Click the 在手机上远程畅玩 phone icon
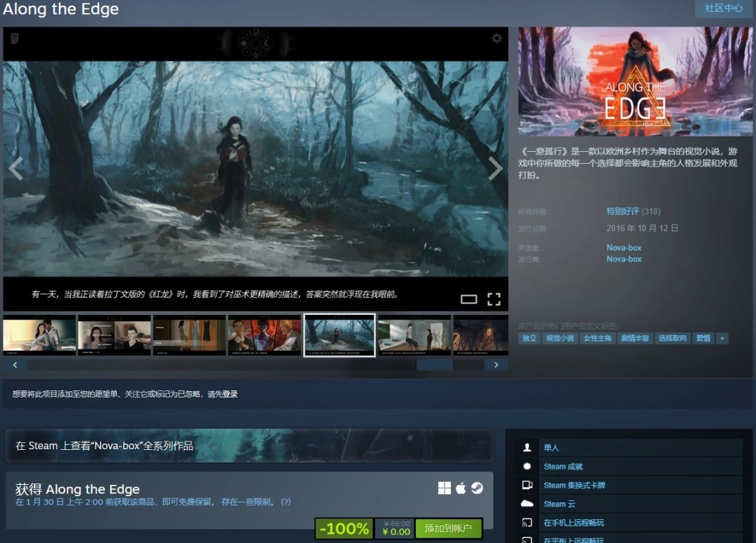Image resolution: width=756 pixels, height=543 pixels. tap(526, 523)
